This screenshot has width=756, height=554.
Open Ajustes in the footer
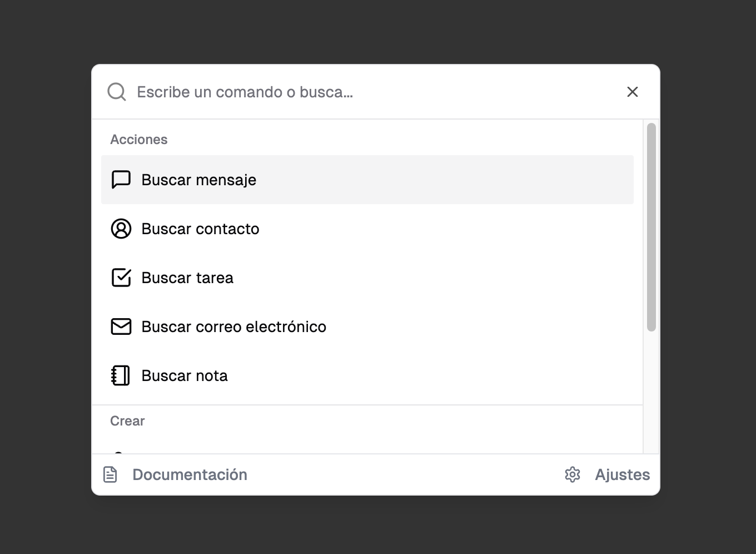(623, 474)
